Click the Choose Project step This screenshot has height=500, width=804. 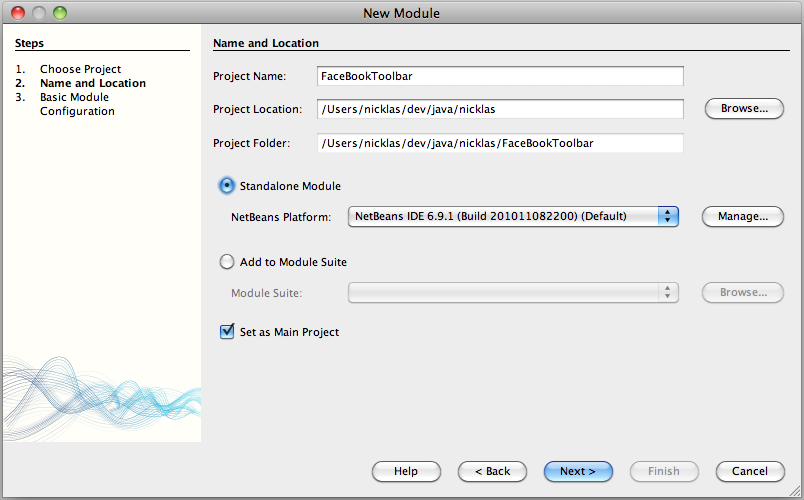pyautogui.click(x=80, y=69)
